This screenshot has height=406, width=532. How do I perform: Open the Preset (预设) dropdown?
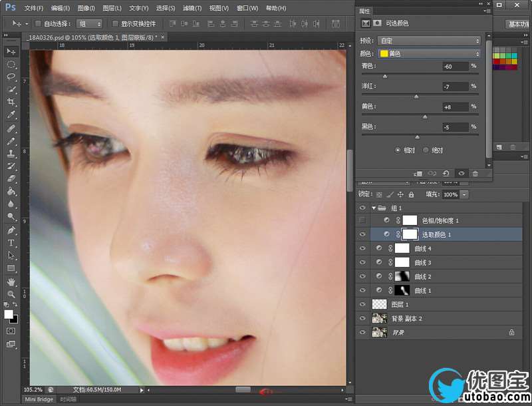(429, 41)
